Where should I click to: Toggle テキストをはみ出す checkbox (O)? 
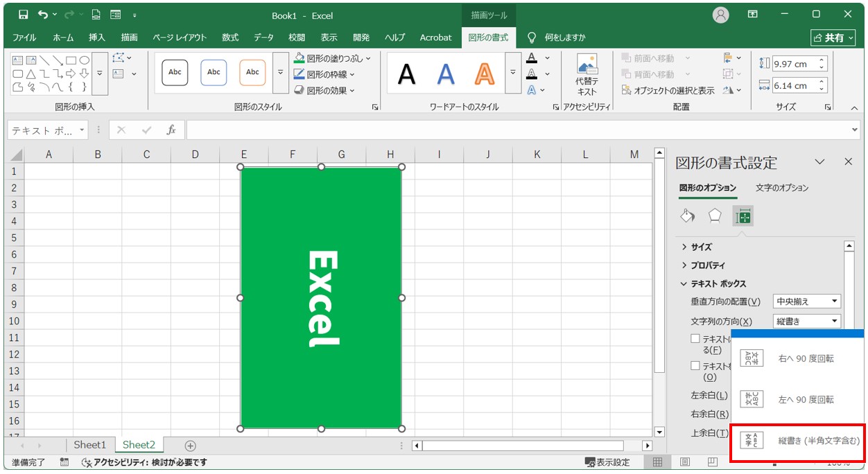point(695,365)
